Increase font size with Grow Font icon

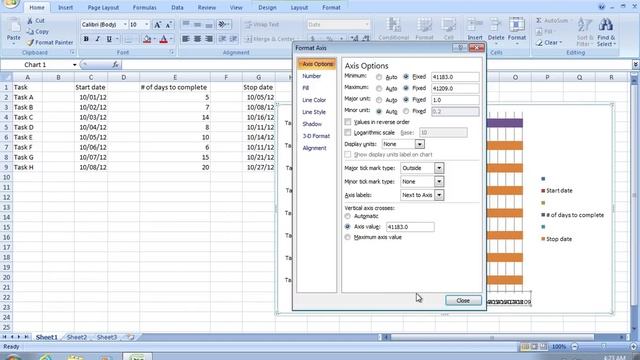[157, 25]
